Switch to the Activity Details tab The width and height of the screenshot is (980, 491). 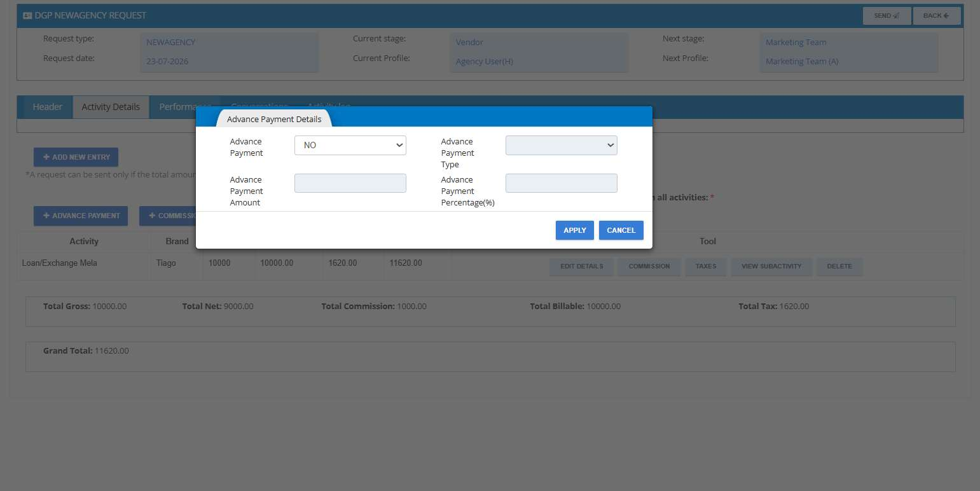(111, 107)
